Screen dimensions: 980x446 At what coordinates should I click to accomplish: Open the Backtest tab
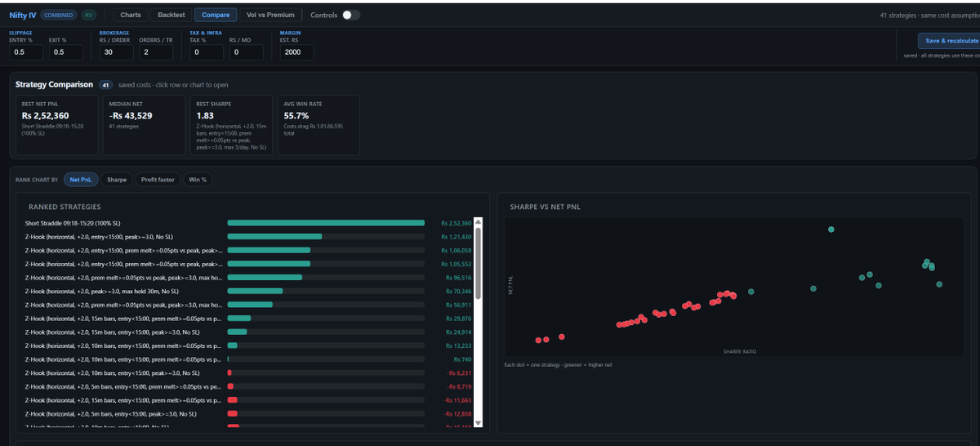171,15
